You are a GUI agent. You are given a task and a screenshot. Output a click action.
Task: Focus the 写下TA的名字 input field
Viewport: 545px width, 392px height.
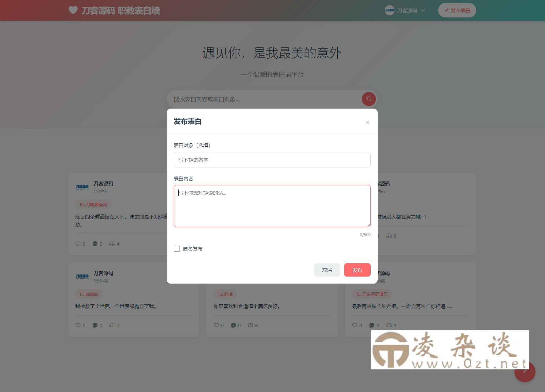coord(272,160)
